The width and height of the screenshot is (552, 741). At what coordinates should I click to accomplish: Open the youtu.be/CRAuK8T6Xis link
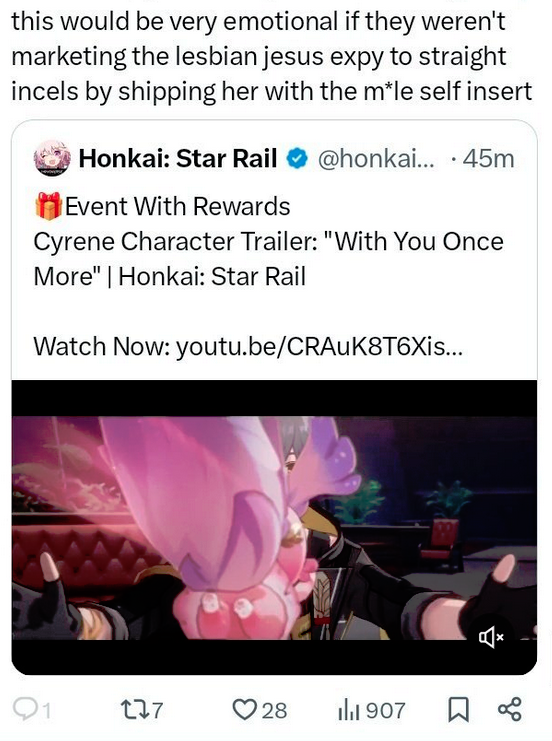pyautogui.click(x=319, y=347)
